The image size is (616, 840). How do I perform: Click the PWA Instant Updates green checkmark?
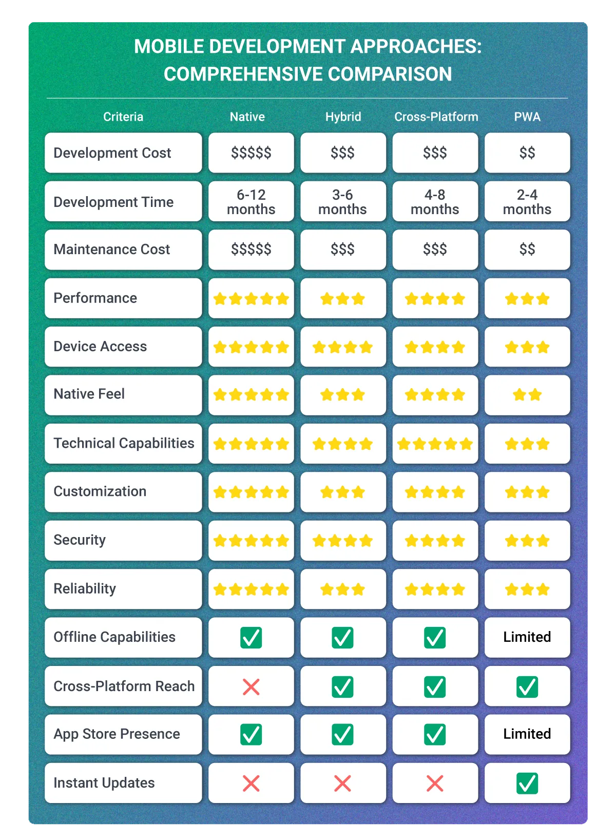point(527,784)
